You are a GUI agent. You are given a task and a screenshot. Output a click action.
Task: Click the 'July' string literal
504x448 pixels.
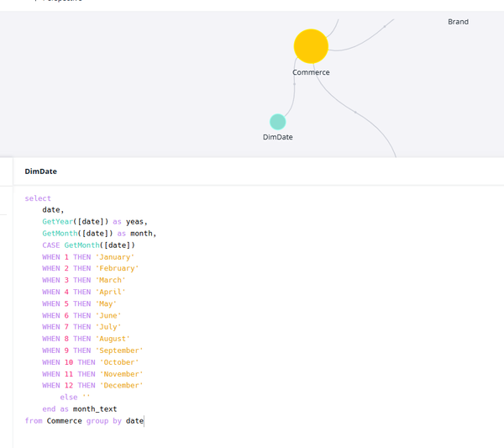point(108,327)
